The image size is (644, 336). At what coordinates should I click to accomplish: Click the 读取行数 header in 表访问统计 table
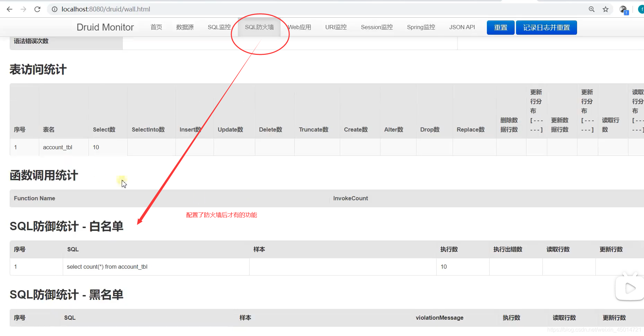click(x=610, y=125)
